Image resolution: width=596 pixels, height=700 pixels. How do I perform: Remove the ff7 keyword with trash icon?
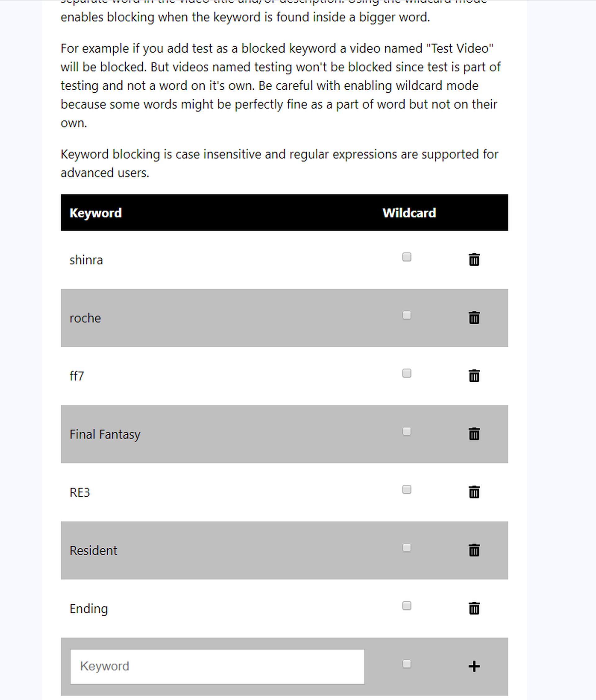[x=474, y=375]
